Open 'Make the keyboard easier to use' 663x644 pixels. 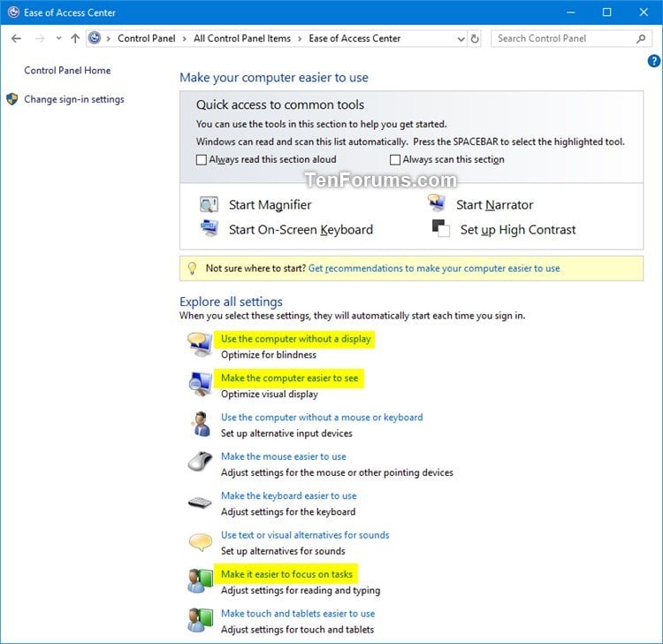(x=288, y=496)
